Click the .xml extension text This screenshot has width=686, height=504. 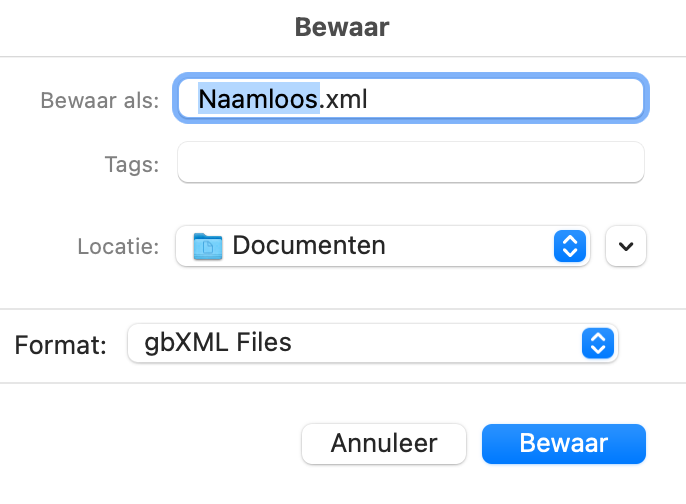tap(343, 99)
